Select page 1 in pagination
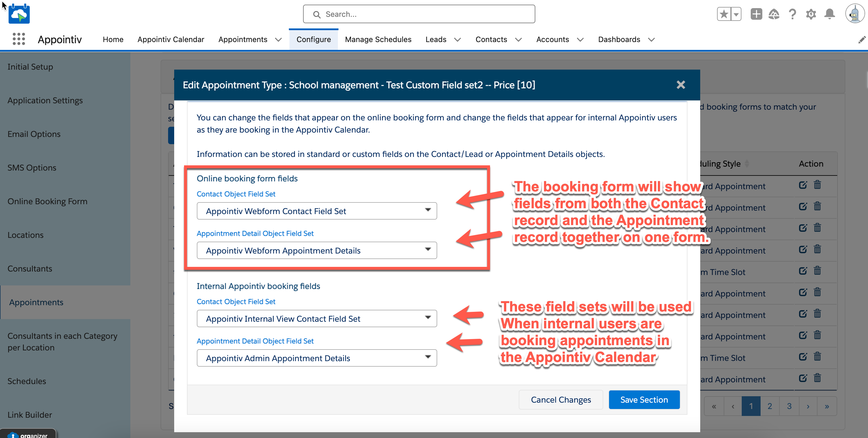This screenshot has width=868, height=438. [x=751, y=406]
